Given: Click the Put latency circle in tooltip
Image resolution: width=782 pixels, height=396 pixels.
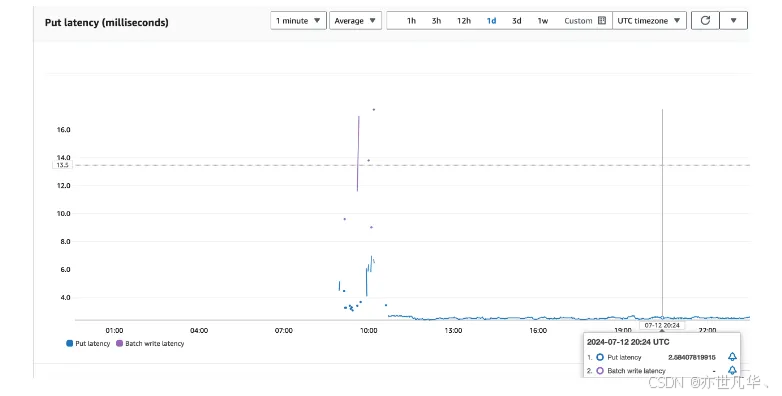Looking at the screenshot, I should pos(600,357).
